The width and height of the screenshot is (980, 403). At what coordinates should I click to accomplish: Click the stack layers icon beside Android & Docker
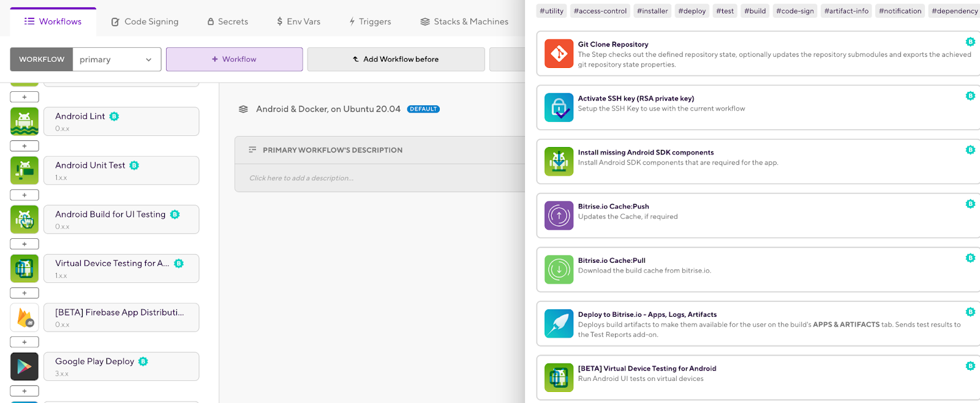[x=243, y=109]
